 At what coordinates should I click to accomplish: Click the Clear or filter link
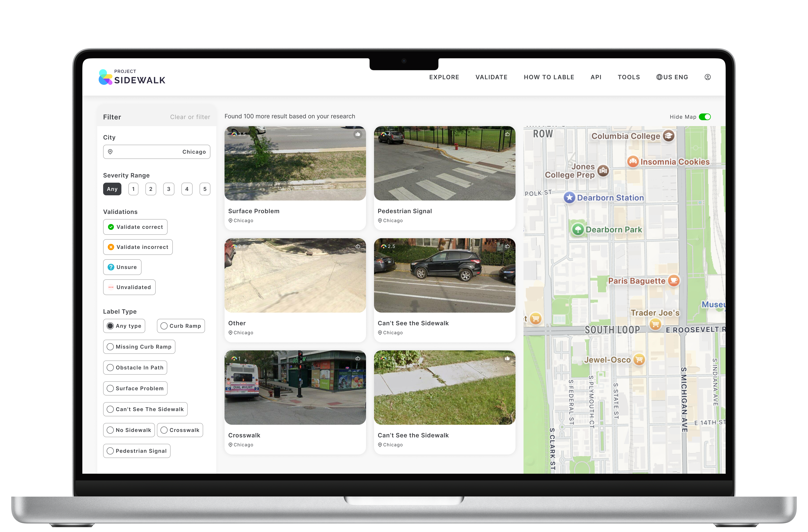tap(190, 117)
